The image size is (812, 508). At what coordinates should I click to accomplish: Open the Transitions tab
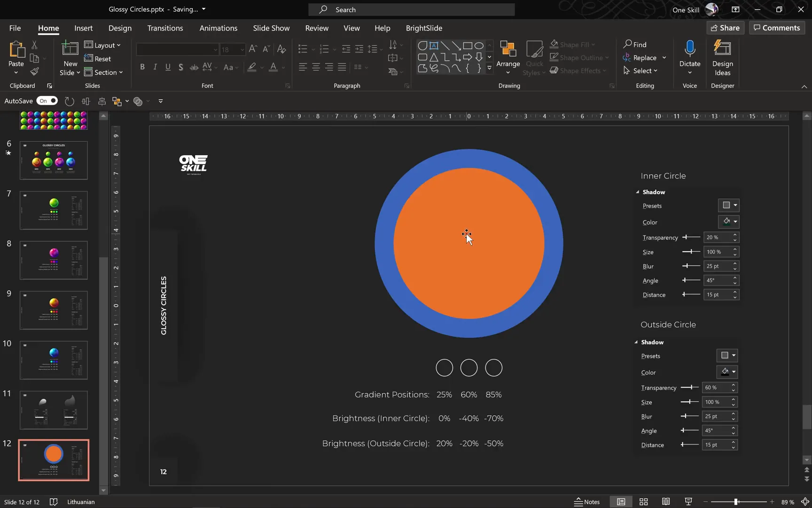click(165, 28)
